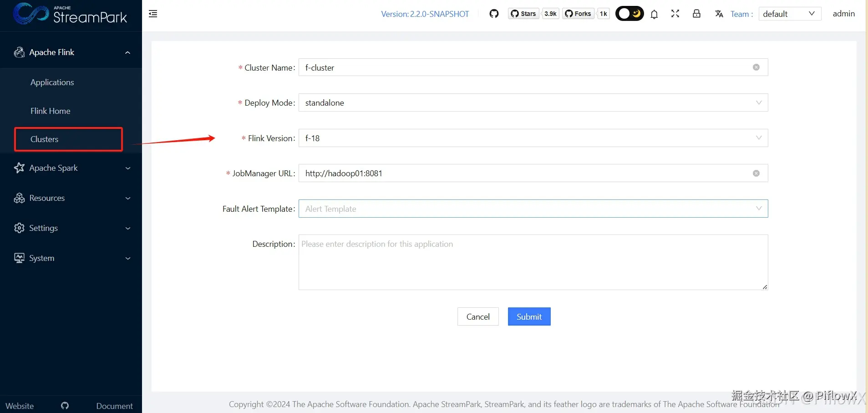
Task: Click the System menu label
Action: click(42, 258)
